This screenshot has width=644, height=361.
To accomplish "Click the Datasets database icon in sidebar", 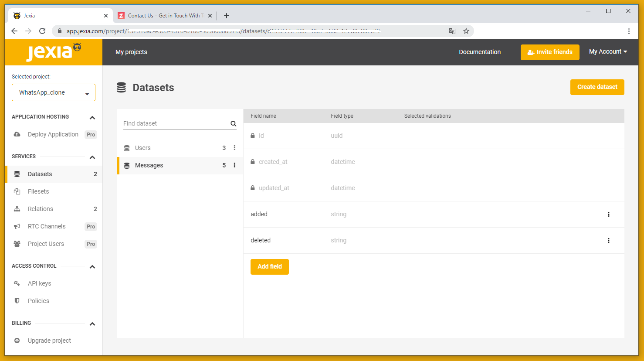I will [x=17, y=174].
